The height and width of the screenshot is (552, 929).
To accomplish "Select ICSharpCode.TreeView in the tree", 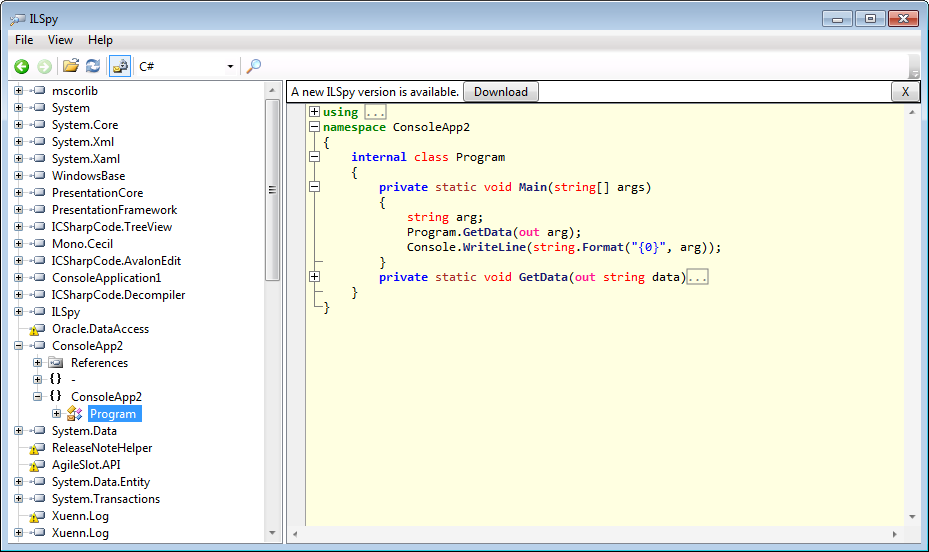I will pyautogui.click(x=112, y=227).
